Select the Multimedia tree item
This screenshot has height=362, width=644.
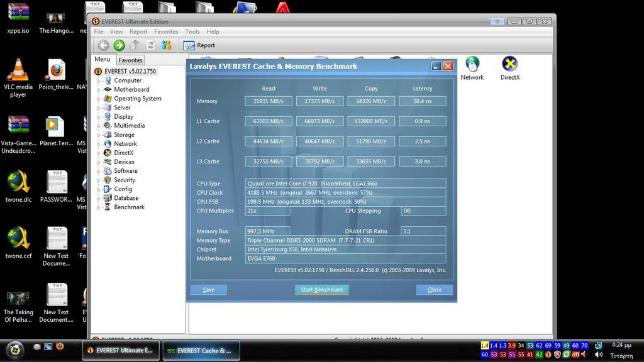[x=130, y=126]
